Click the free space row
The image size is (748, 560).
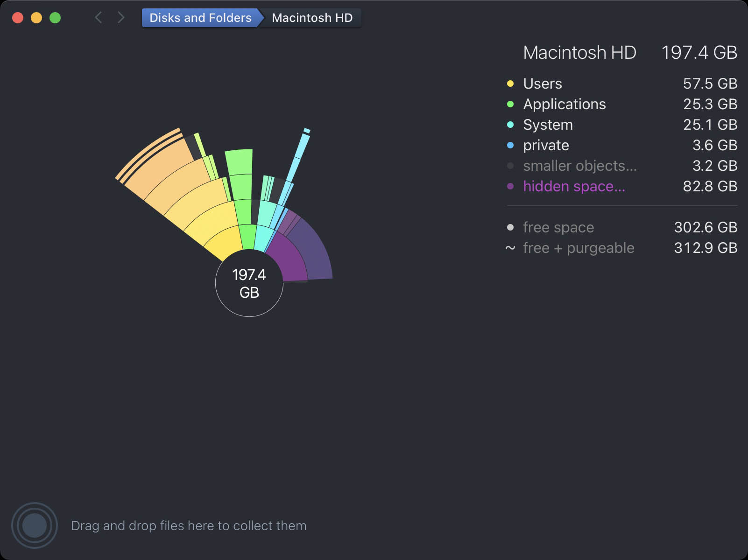coord(622,227)
